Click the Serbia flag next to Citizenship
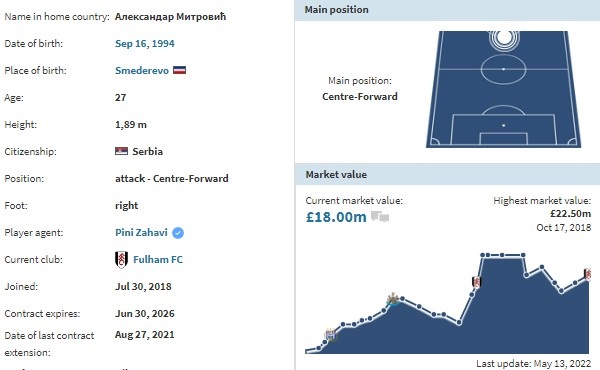Screen dimensions: 600x370 [x=121, y=151]
